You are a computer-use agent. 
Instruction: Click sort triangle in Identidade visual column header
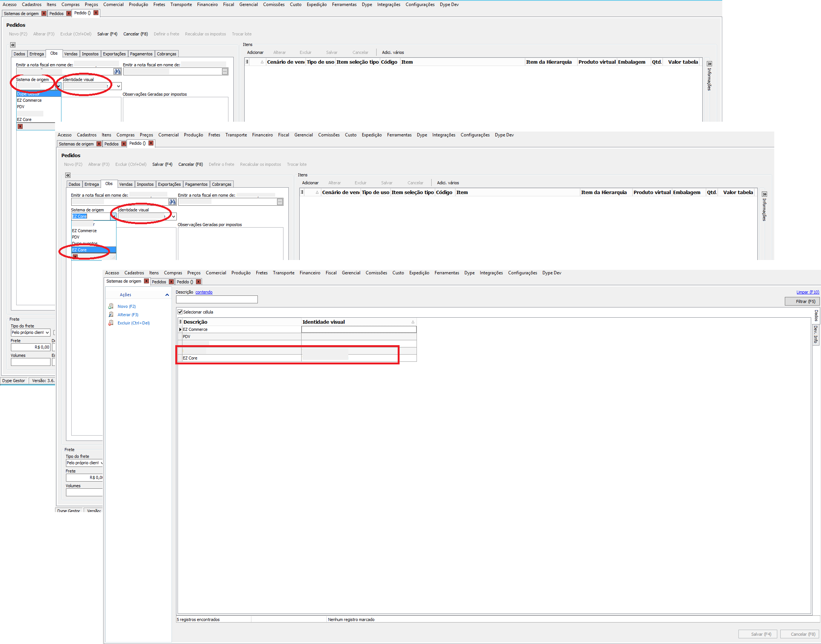pos(413,322)
